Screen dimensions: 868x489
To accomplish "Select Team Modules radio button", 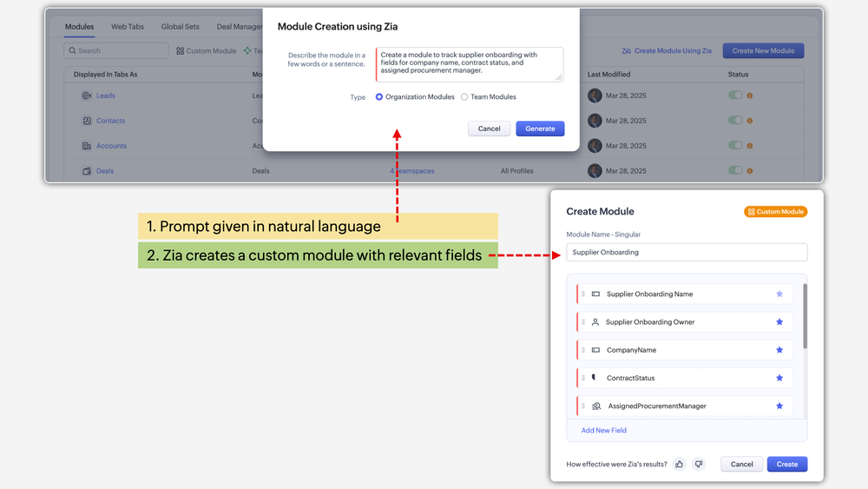I will (x=464, y=97).
